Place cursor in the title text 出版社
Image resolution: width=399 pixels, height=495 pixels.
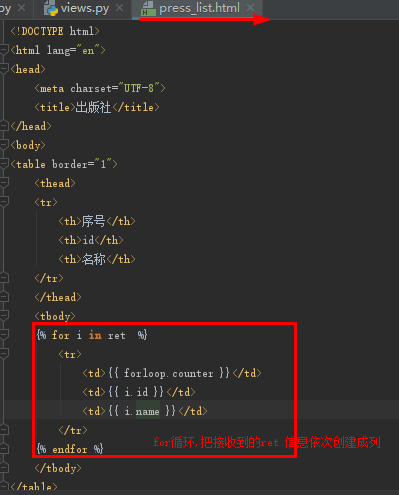(93, 107)
